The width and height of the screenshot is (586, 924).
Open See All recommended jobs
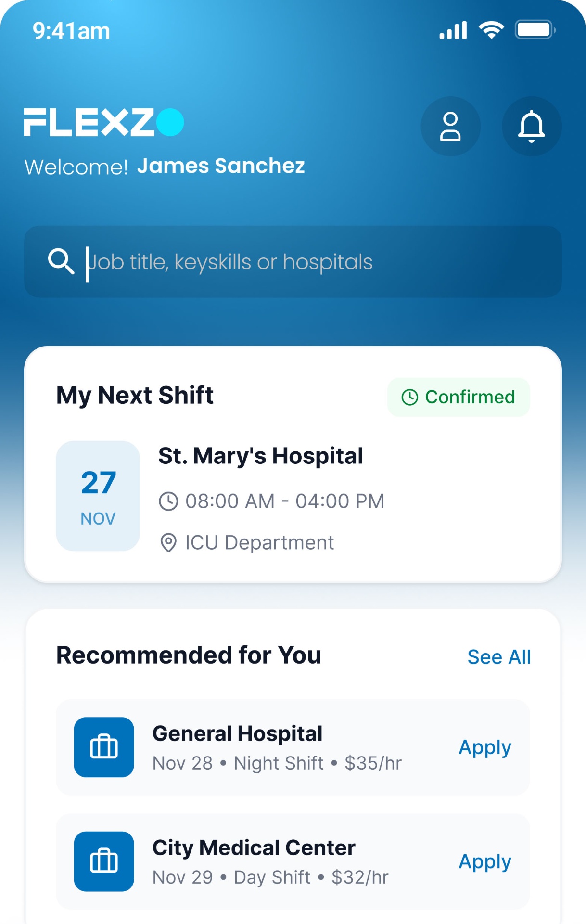click(499, 657)
